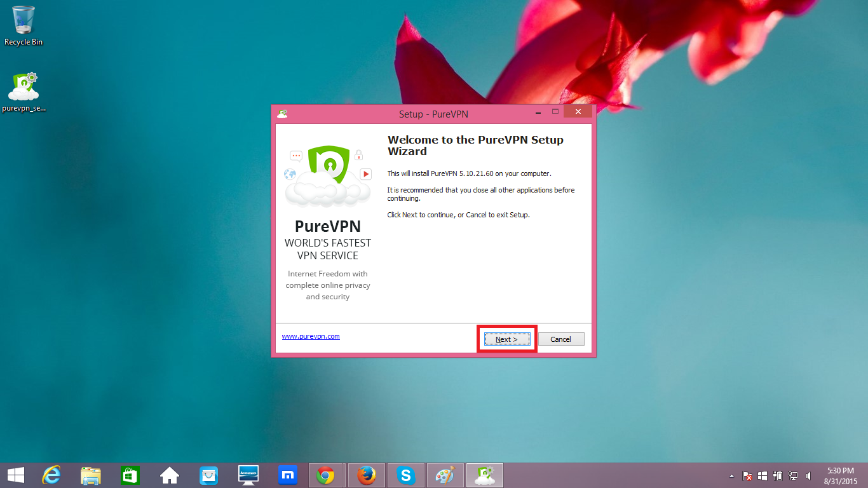
Task: Click the 'WORLD'S FASTEST VPN SERVICE' text
Action: click(328, 249)
